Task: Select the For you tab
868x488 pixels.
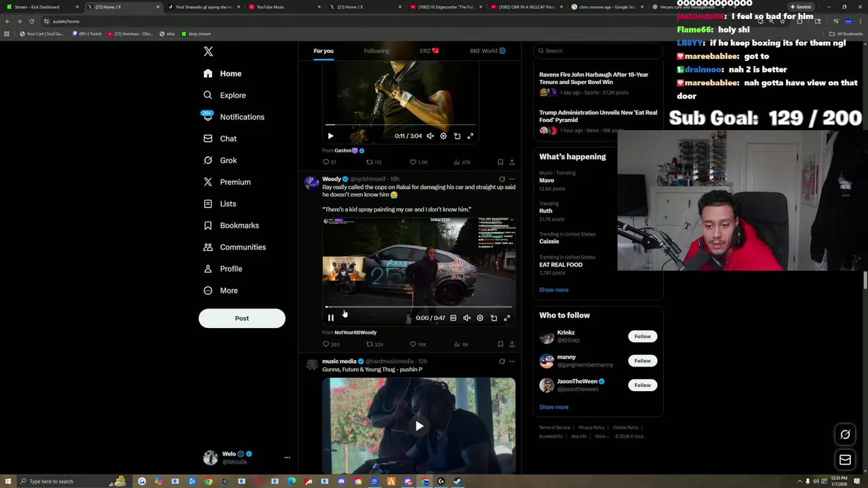Action: (323, 51)
